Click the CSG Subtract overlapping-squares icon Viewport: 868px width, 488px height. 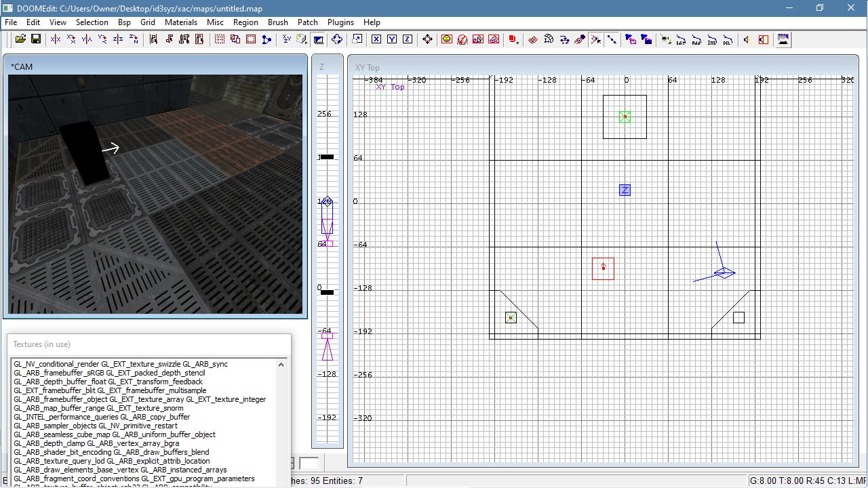(235, 39)
